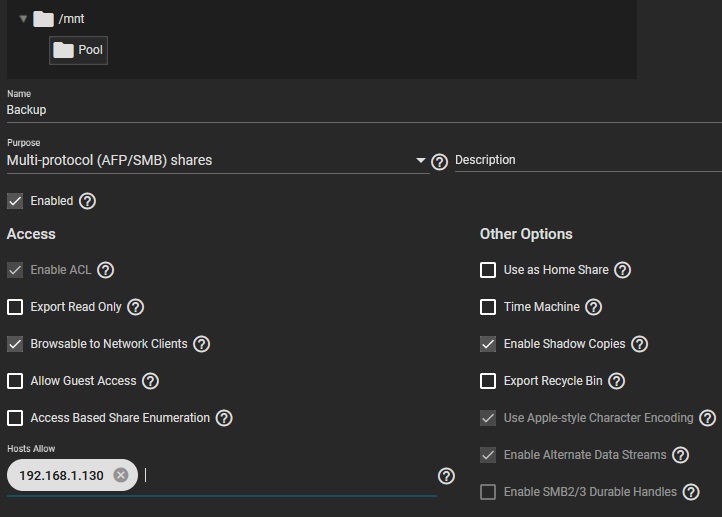Collapse the /mnt tree node
This screenshot has width=722, height=517.
23,19
